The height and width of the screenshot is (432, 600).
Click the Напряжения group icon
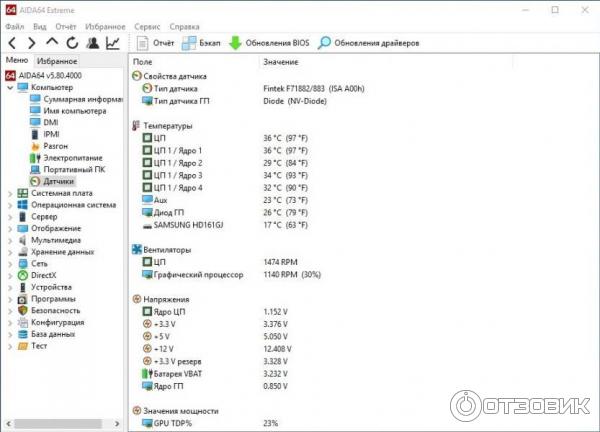coord(137,299)
